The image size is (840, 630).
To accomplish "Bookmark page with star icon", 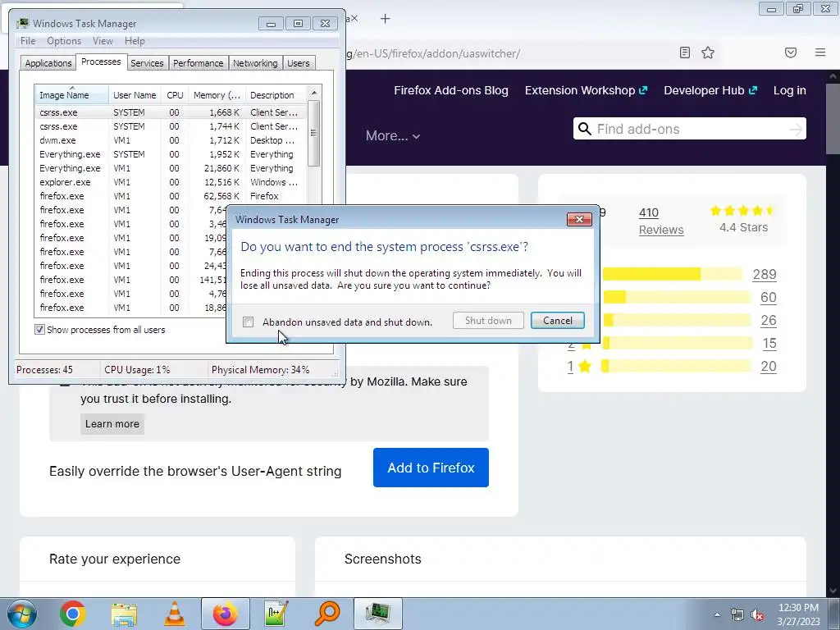I will click(x=708, y=52).
